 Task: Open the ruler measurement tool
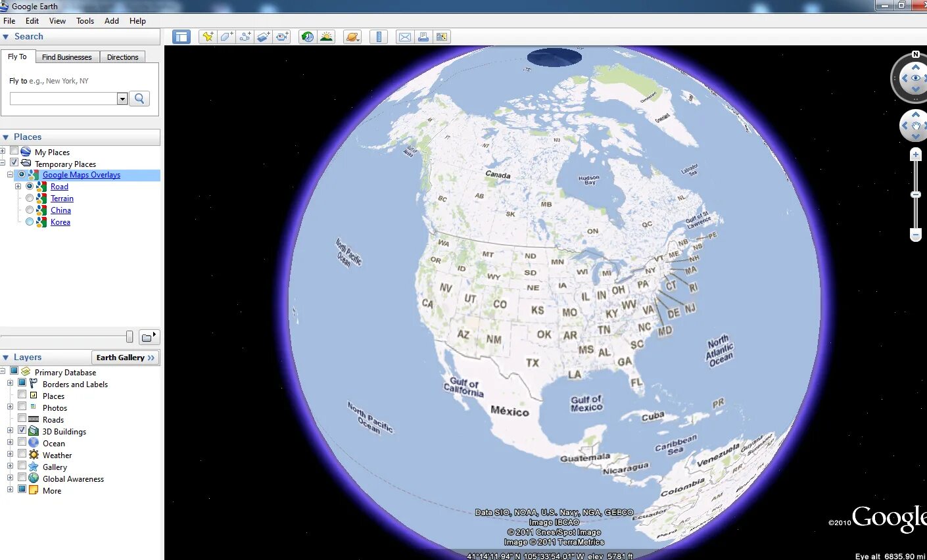point(379,37)
